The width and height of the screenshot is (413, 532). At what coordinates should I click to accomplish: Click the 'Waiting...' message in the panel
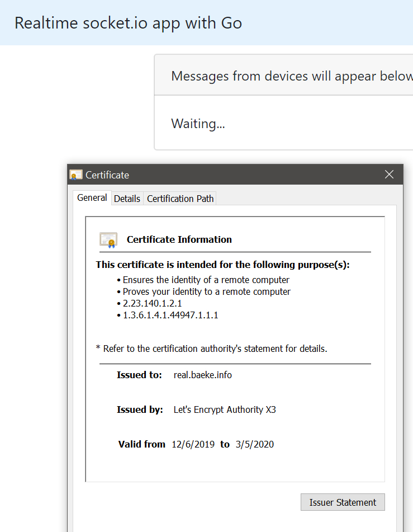(x=198, y=124)
